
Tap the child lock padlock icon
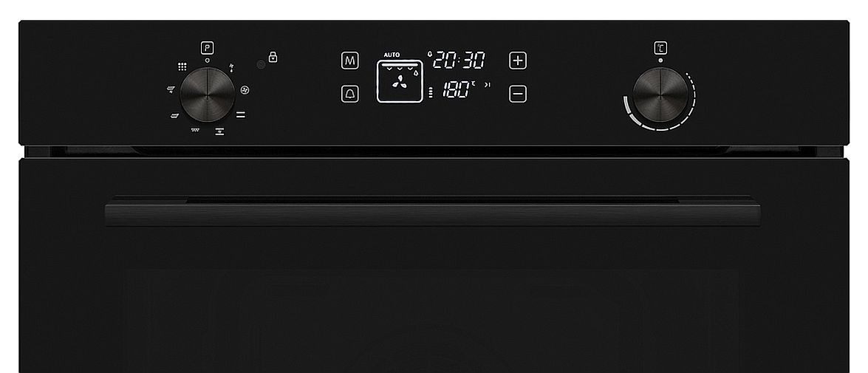click(273, 56)
